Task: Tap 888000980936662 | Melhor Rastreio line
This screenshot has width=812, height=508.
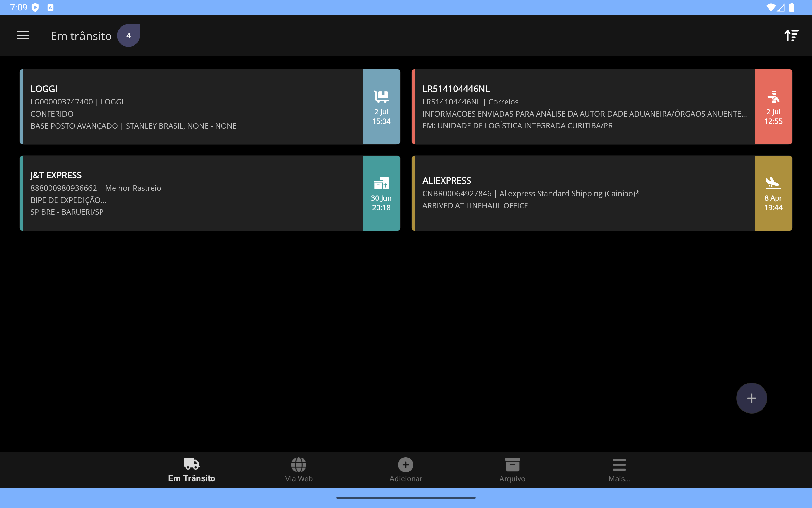Action: pyautogui.click(x=96, y=188)
